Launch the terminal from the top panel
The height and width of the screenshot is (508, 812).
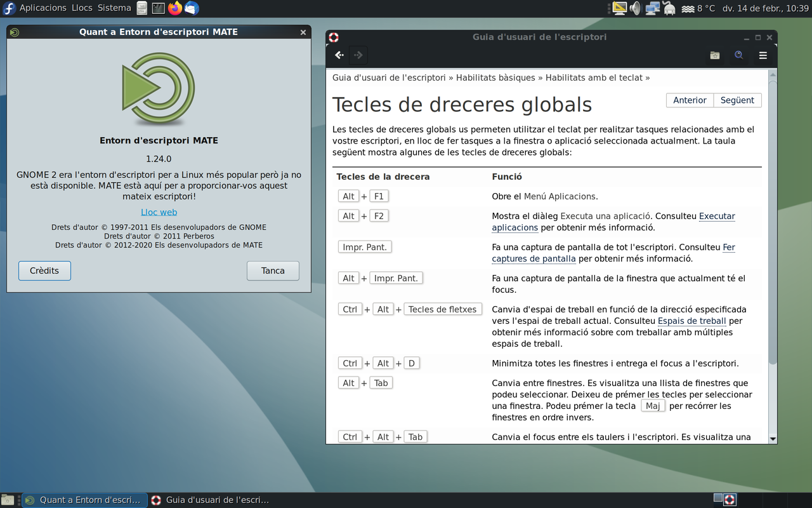click(159, 8)
